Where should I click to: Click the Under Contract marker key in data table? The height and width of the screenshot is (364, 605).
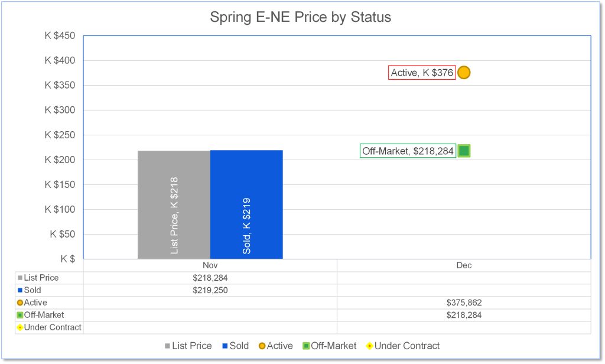(20, 327)
